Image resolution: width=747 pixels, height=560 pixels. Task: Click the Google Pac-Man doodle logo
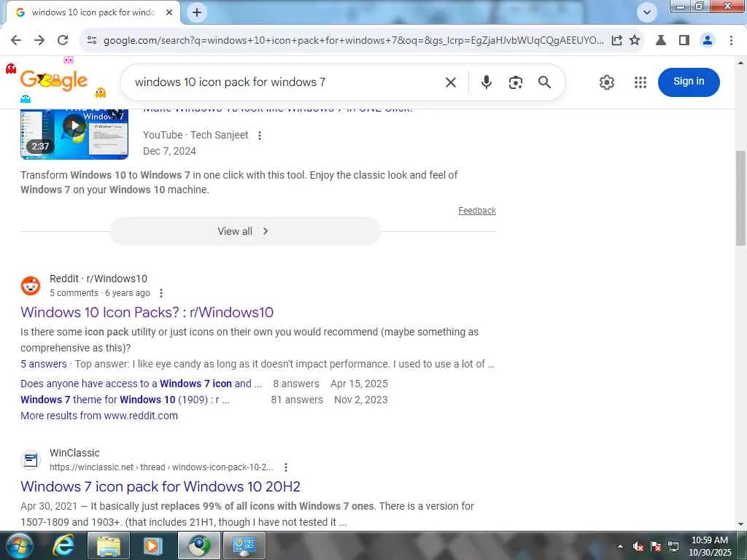(54, 80)
